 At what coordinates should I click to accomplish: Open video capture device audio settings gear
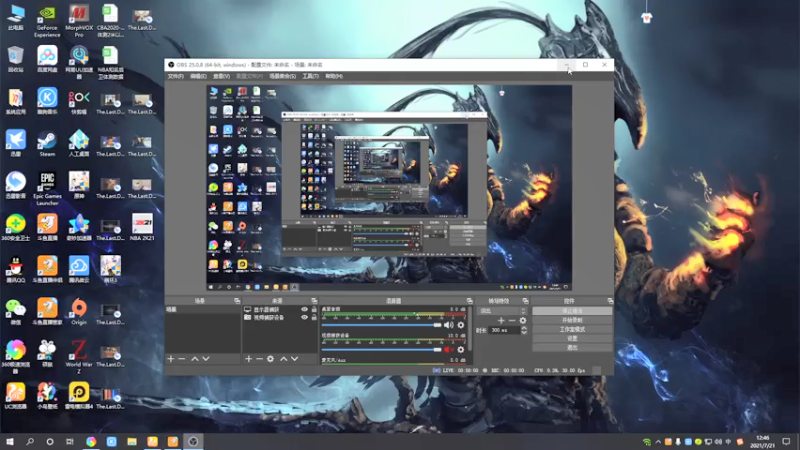point(461,349)
